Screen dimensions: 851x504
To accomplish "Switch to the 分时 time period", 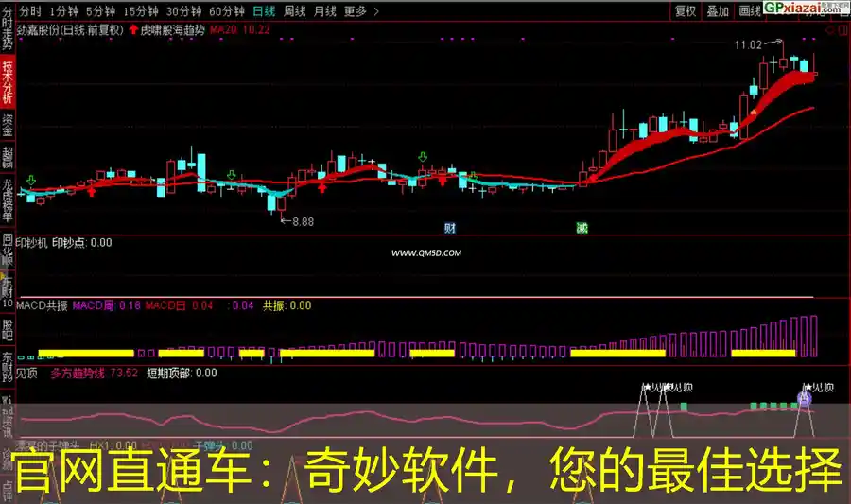I will click(x=30, y=10).
